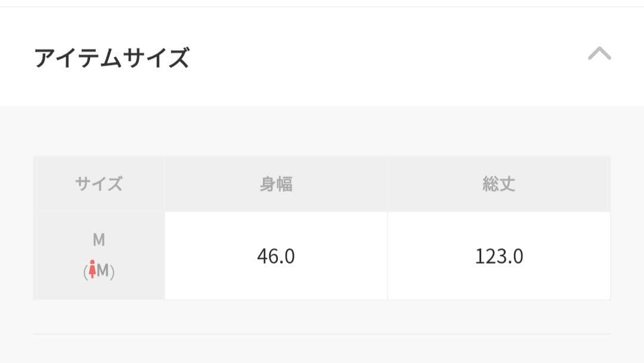
Task: Select the 身幅 column header
Action: point(276,184)
